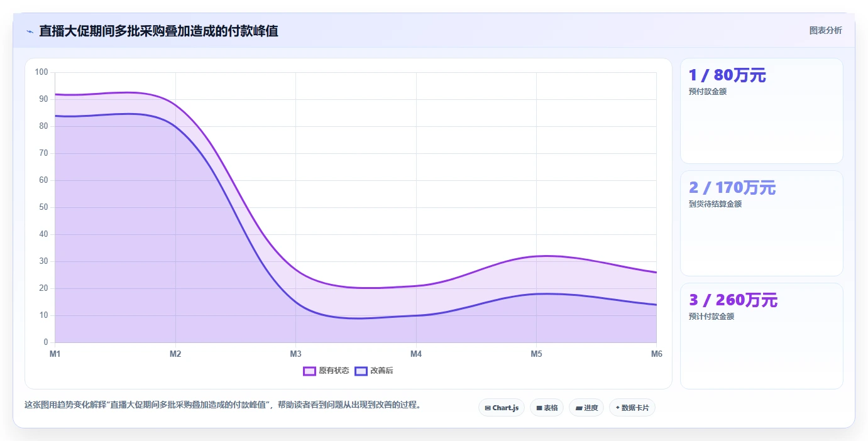Click the 预计付款金额 label

click(x=711, y=317)
